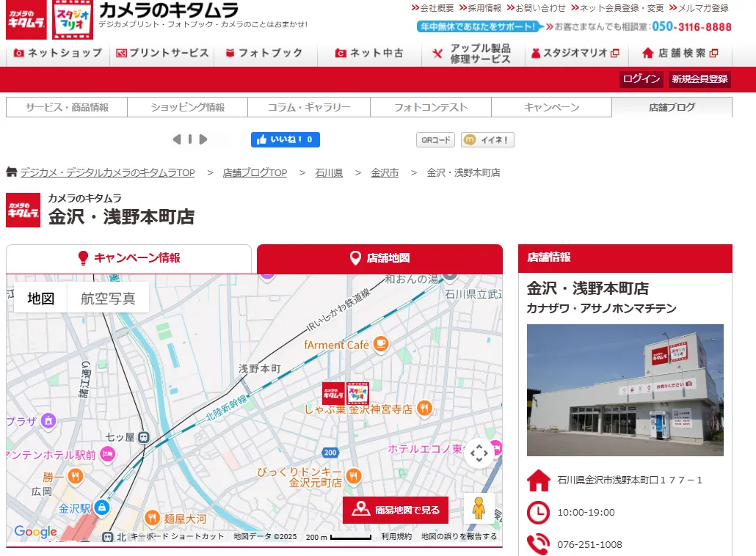
Task: Open キーボード ショートカット on the map
Action: [x=177, y=536]
